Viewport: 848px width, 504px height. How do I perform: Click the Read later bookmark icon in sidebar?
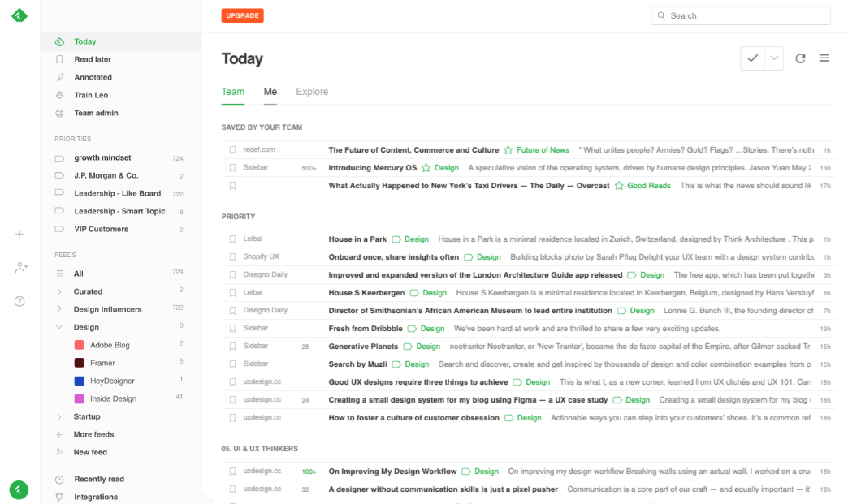point(59,59)
